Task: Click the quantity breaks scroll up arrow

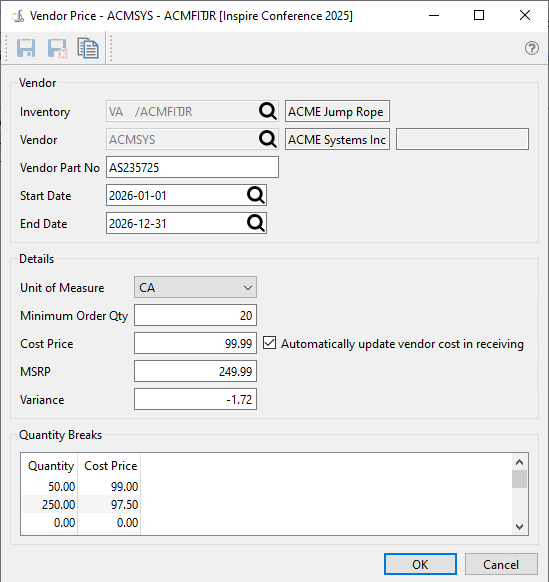Action: coord(520,462)
